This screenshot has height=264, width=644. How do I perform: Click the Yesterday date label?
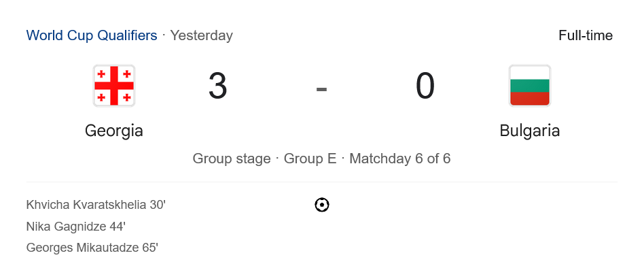click(202, 35)
